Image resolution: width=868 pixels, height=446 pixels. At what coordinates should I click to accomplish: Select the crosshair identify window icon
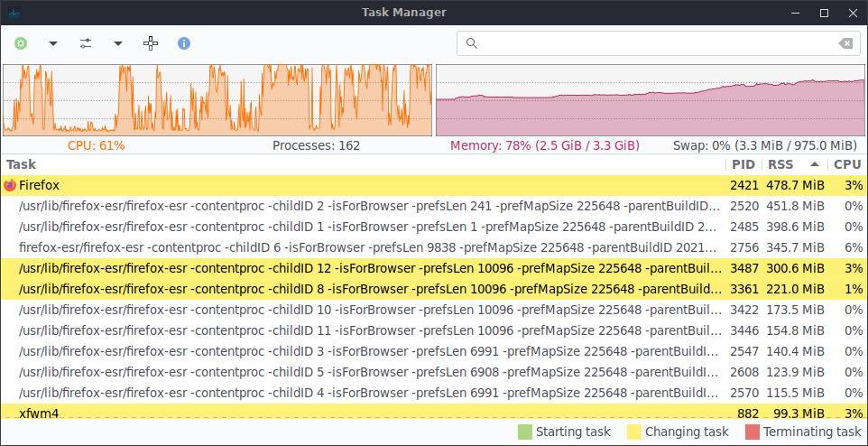(151, 43)
